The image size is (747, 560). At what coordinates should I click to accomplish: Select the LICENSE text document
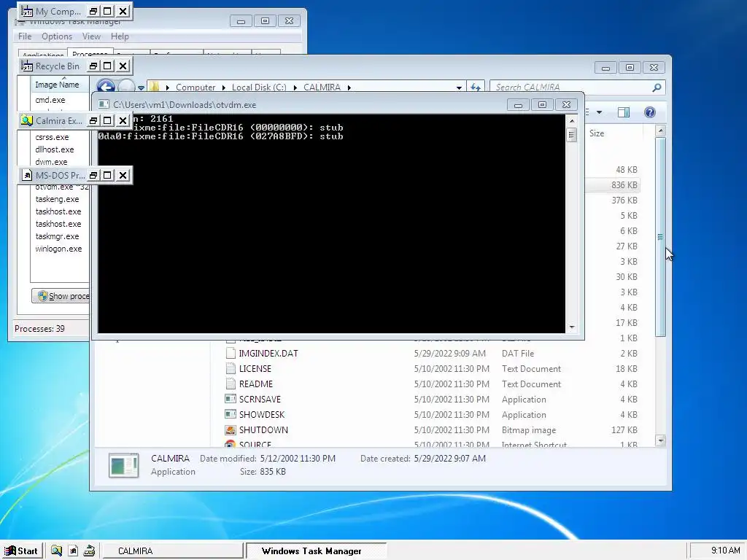click(x=255, y=368)
